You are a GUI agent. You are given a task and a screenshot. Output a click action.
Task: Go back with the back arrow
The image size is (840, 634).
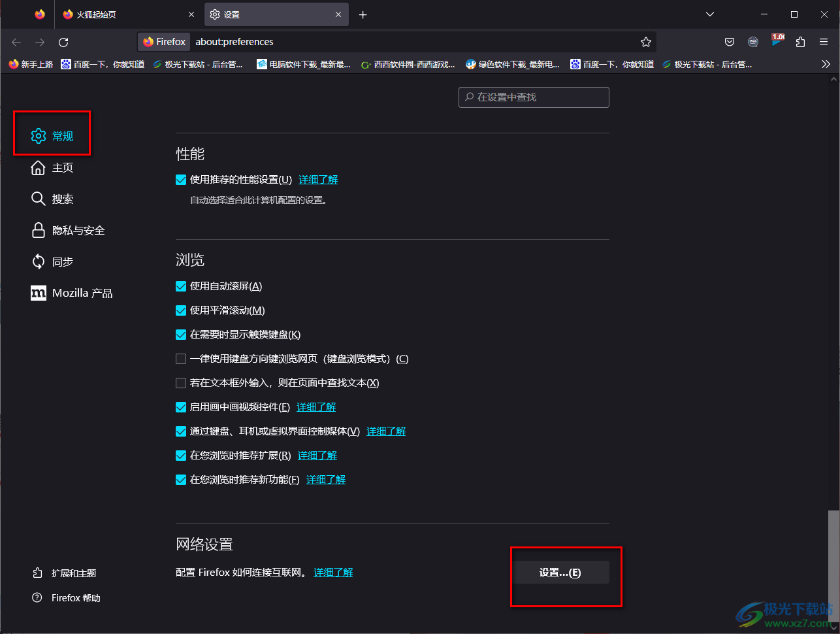tap(17, 42)
